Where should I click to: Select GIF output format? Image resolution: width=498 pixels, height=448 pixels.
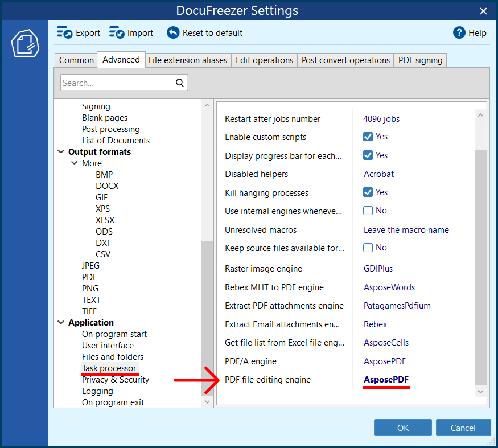tap(101, 198)
